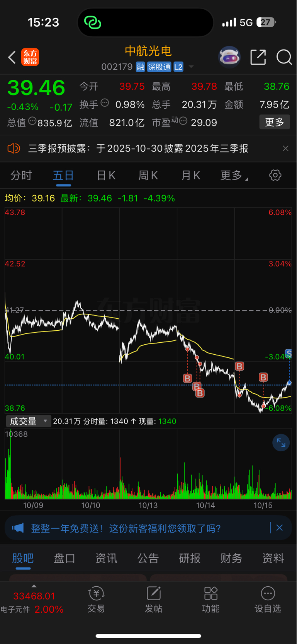Viewport: 297px width, 644px height.
Task: Open the 成交量 indicator dropdown
Action: pos(29,421)
